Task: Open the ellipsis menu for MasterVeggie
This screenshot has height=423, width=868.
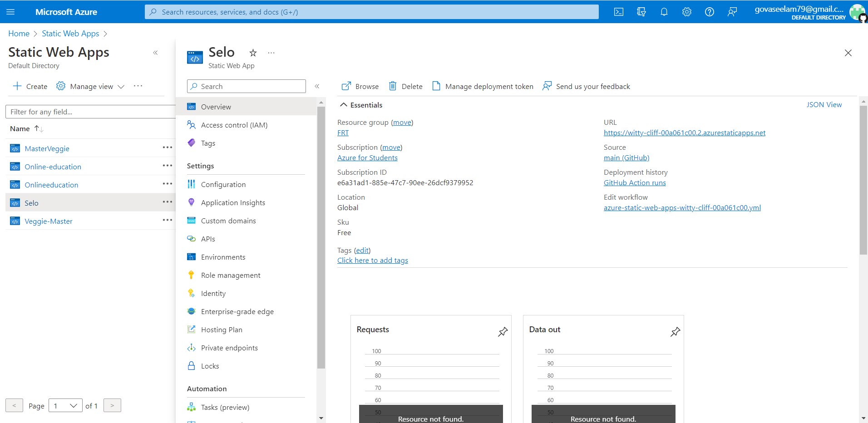Action: [167, 147]
